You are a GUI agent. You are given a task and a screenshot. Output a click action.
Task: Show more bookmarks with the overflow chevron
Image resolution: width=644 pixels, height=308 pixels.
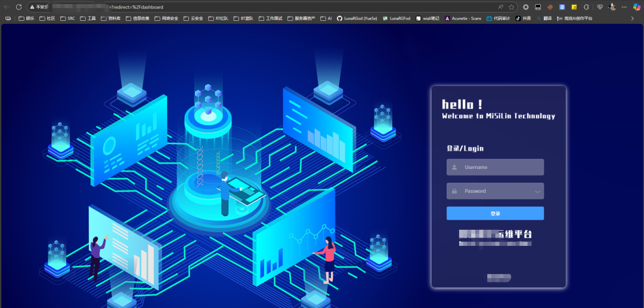(x=633, y=18)
